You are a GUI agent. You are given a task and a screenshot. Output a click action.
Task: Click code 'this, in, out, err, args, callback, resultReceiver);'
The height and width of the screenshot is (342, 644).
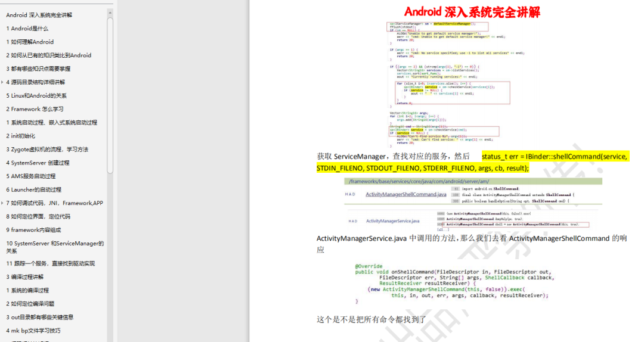tap(470, 295)
